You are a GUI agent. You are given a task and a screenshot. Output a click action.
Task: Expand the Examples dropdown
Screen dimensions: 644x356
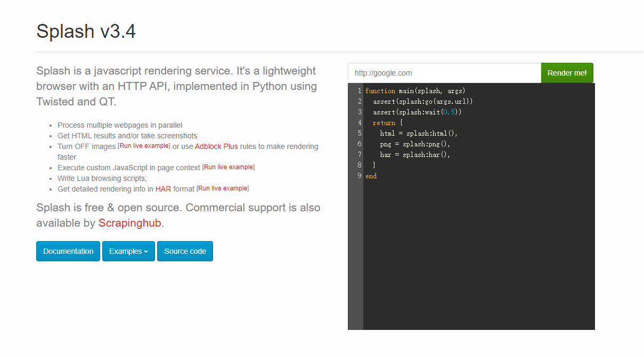pos(128,251)
